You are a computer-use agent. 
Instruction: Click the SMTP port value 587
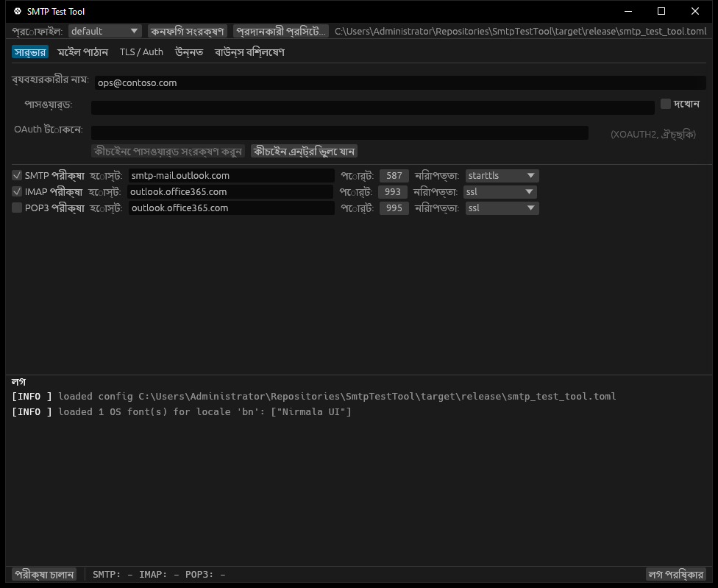[394, 176]
